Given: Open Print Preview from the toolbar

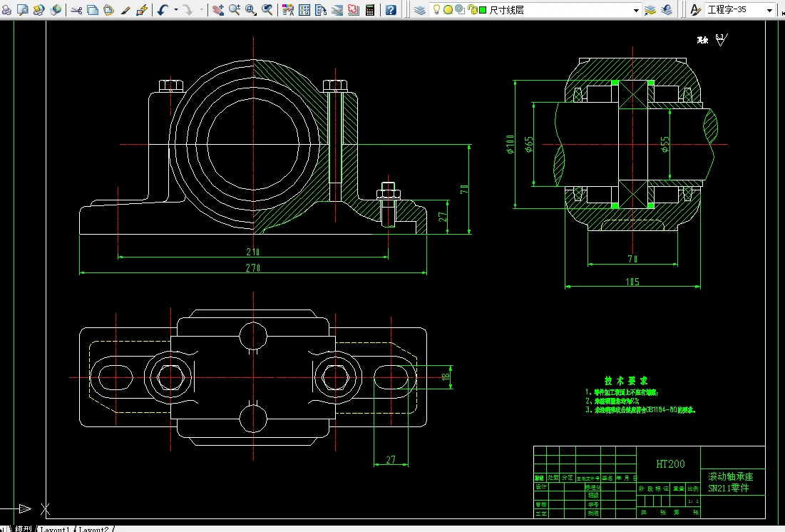Looking at the screenshot, I should point(23,10).
